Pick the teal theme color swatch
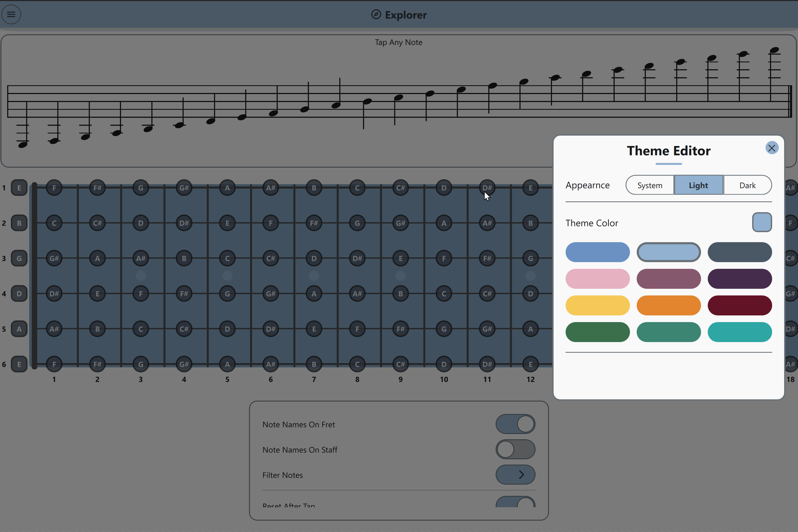The image size is (798, 532). (740, 332)
